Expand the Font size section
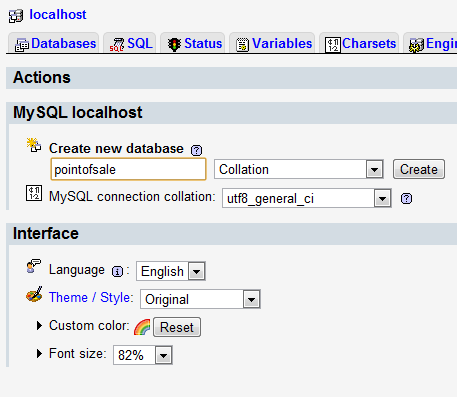This screenshot has height=397, width=457. pyautogui.click(x=39, y=354)
